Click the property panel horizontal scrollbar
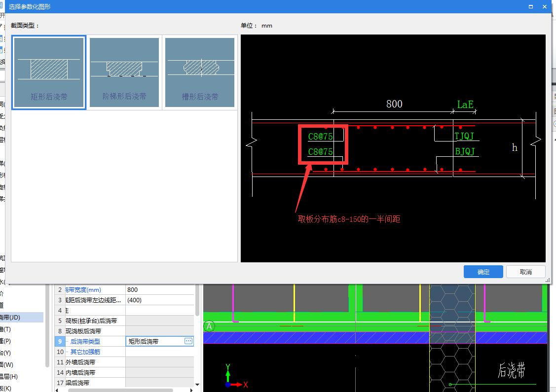The width and height of the screenshot is (556, 392). click(x=120, y=390)
